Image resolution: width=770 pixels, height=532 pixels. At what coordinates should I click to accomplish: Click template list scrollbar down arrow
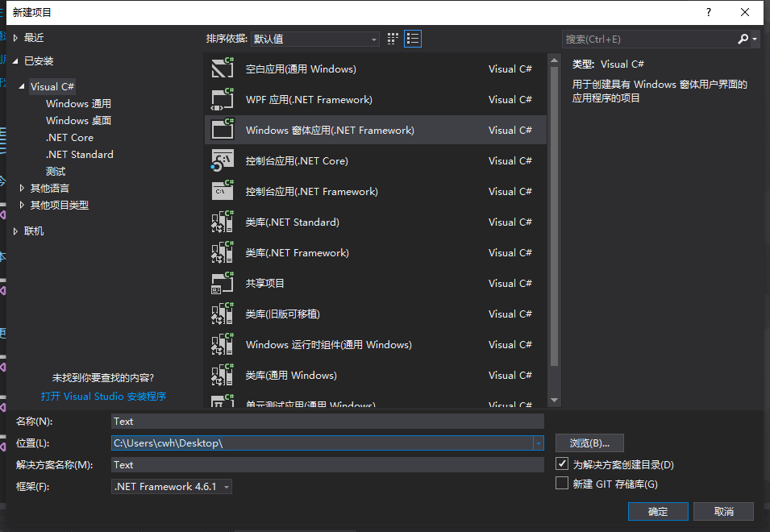coord(555,401)
